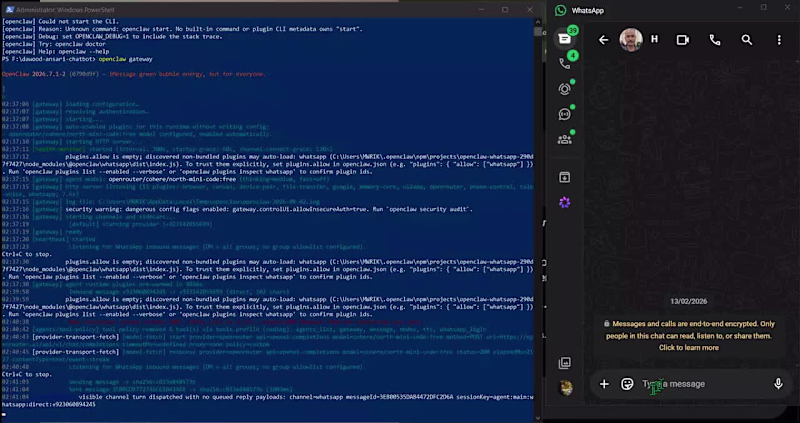
Task: Click the "security warning: dangerous config flags" line
Action: pos(269,209)
